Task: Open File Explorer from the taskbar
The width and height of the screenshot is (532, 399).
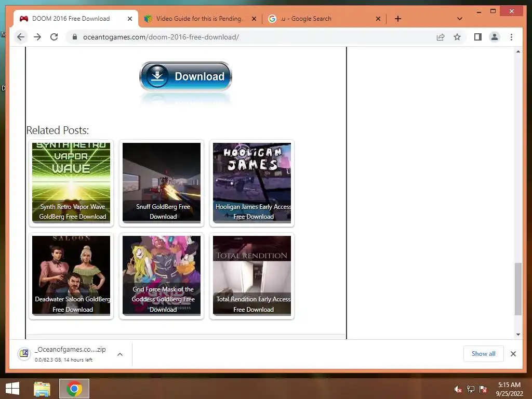Action: [x=42, y=389]
